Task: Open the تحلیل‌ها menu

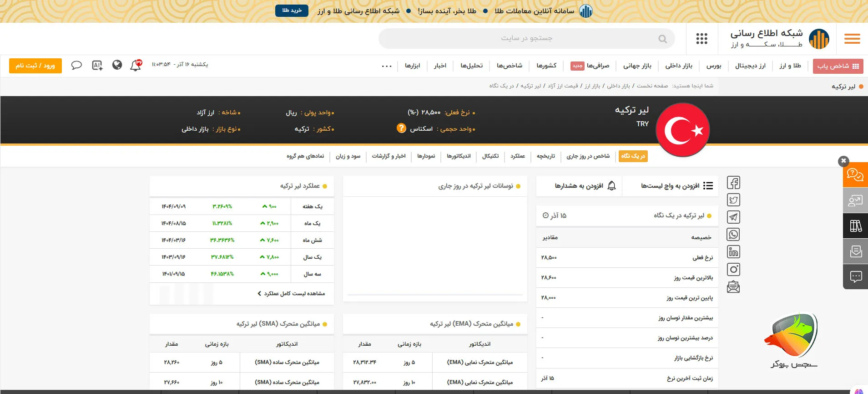Action: 472,66
